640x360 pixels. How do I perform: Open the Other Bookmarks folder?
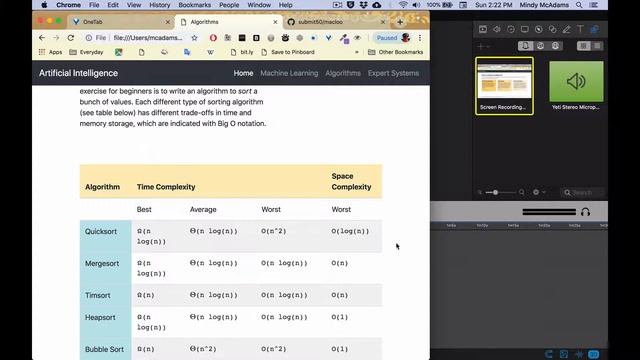tap(396, 52)
